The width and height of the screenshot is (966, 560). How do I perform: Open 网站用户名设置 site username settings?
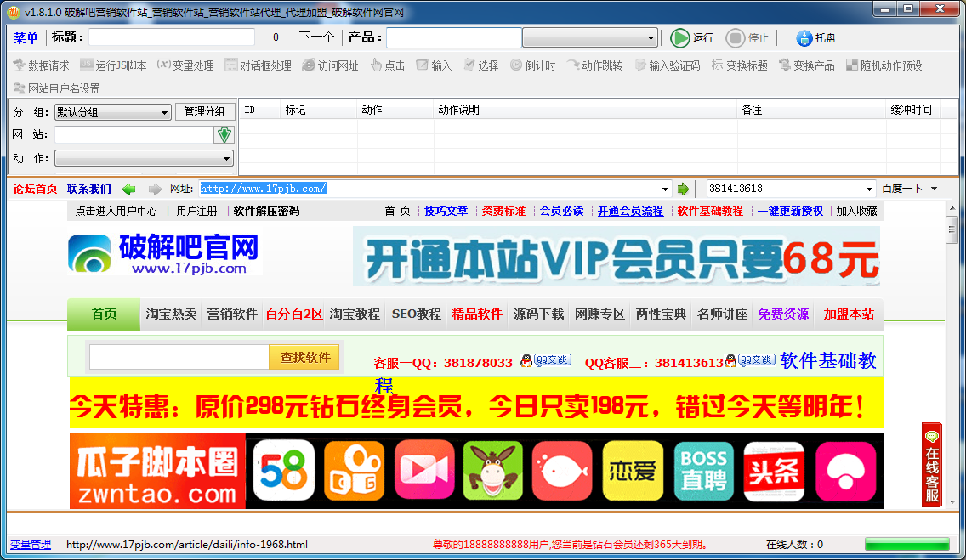[57, 88]
